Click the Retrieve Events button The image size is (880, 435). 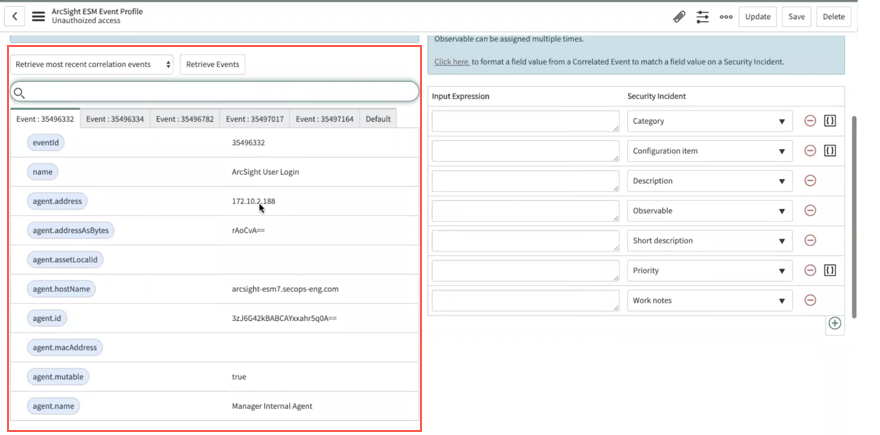tap(213, 65)
